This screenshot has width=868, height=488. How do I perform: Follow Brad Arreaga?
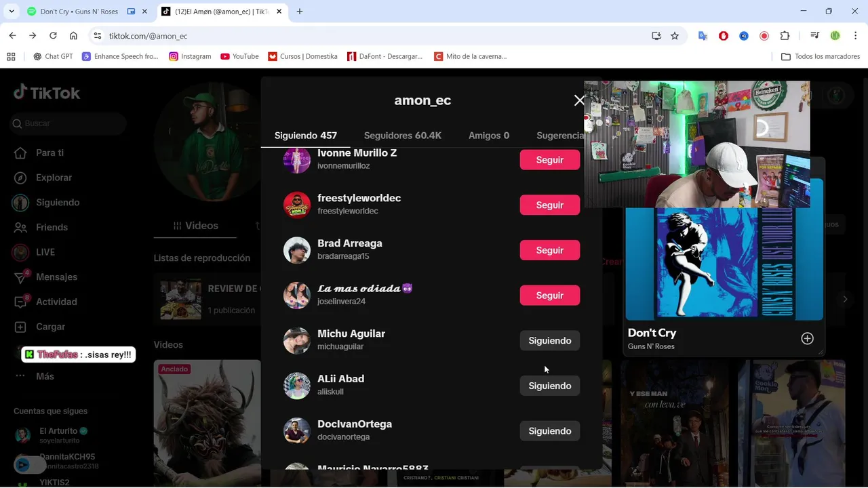(550, 250)
